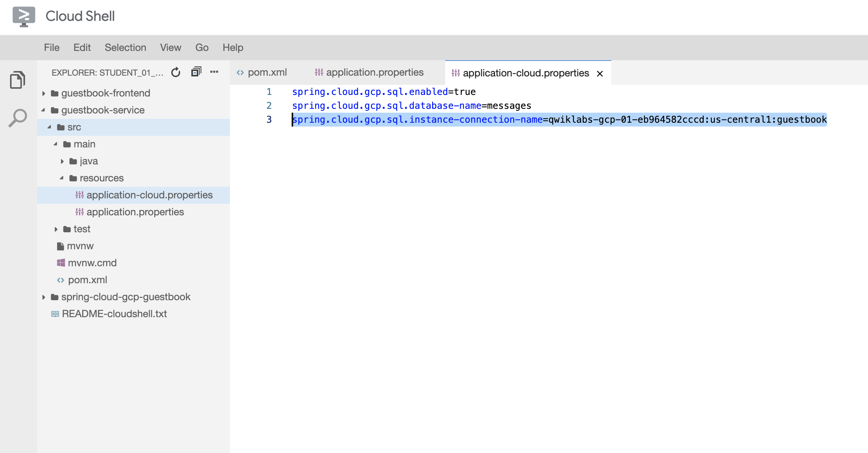Click the EXPLORER: STUDENT_01_... header
Image resolution: width=868 pixels, height=453 pixels.
pos(108,73)
